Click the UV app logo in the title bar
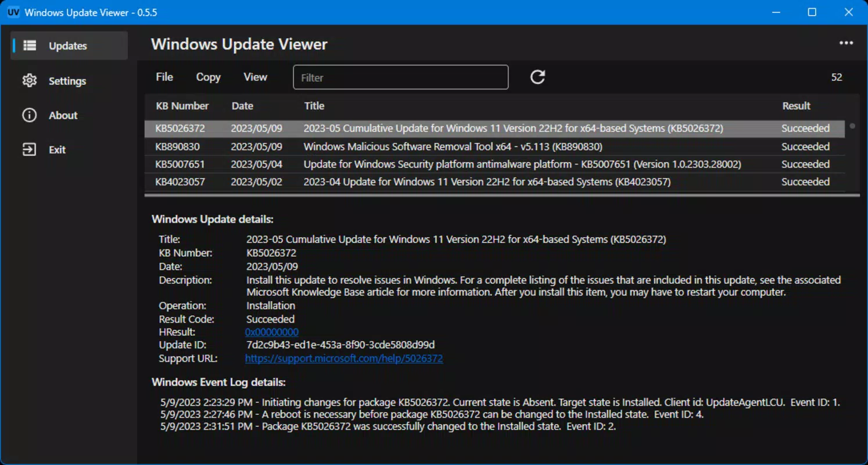Viewport: 868px width, 465px height. tap(13, 12)
